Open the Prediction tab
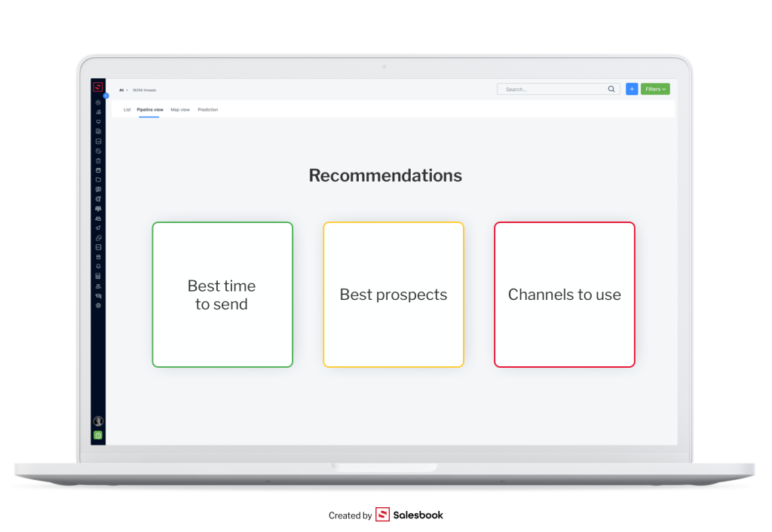This screenshot has width=772, height=532. pyautogui.click(x=208, y=110)
